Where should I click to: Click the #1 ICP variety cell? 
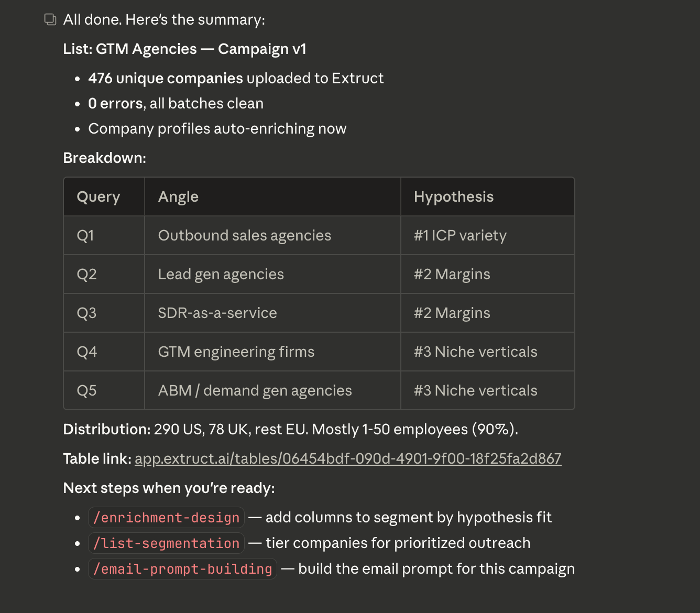pos(460,236)
